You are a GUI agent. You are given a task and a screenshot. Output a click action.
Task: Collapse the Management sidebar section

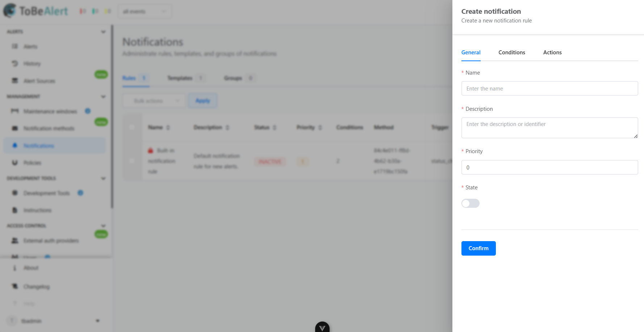pos(103,97)
